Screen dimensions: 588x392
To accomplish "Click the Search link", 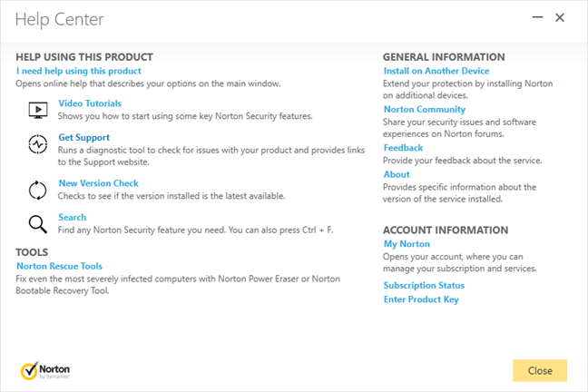I will pos(73,217).
